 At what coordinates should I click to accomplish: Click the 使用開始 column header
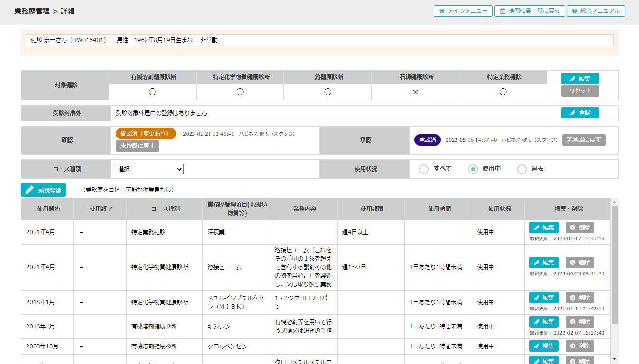point(47,209)
